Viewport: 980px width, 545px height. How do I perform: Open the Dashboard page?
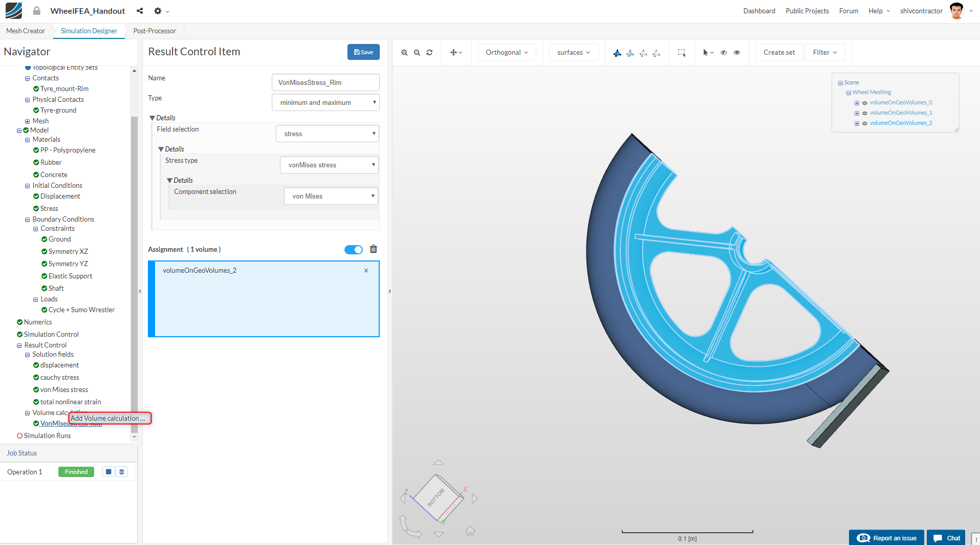click(759, 11)
